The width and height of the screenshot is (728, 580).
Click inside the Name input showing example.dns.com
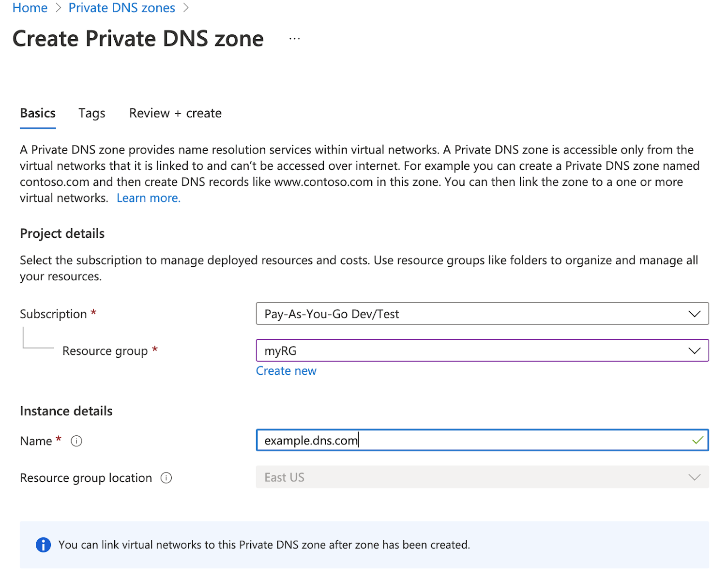click(x=436, y=440)
